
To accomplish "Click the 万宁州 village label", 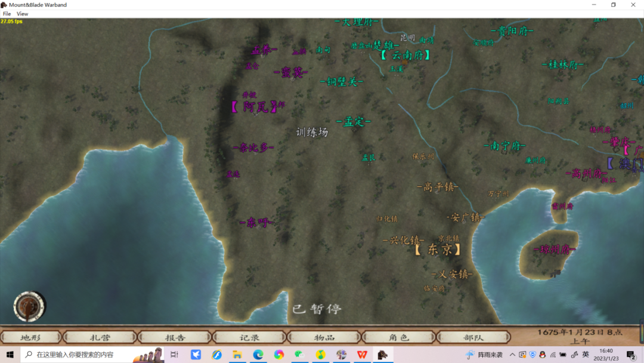I will coord(499,193).
